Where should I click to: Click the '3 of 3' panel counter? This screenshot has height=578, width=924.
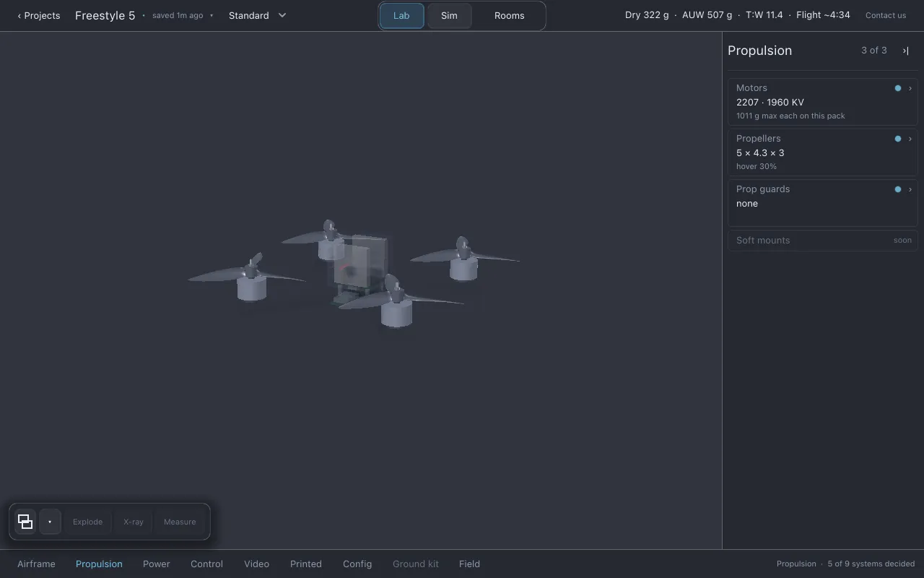click(874, 51)
